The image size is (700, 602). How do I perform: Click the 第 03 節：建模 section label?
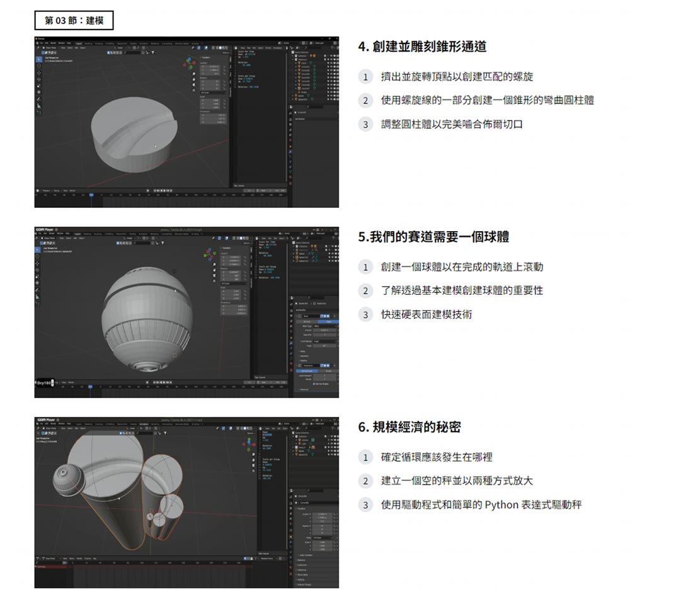click(74, 20)
